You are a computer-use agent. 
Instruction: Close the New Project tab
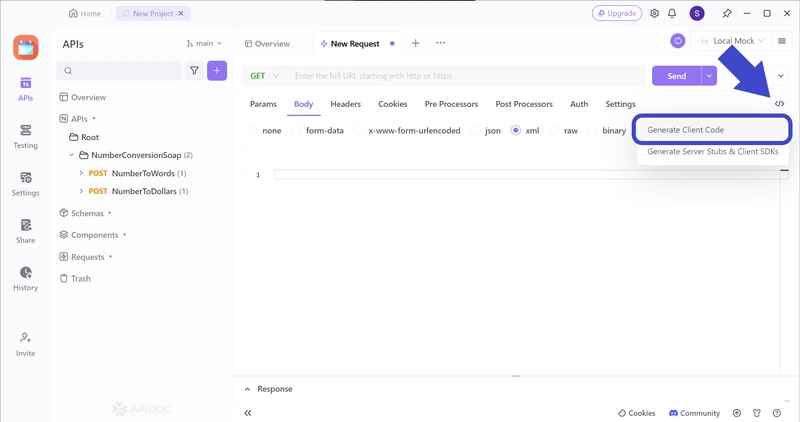click(181, 13)
